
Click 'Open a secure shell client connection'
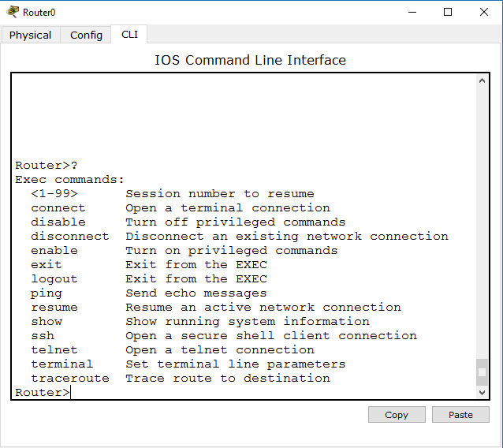(x=271, y=336)
